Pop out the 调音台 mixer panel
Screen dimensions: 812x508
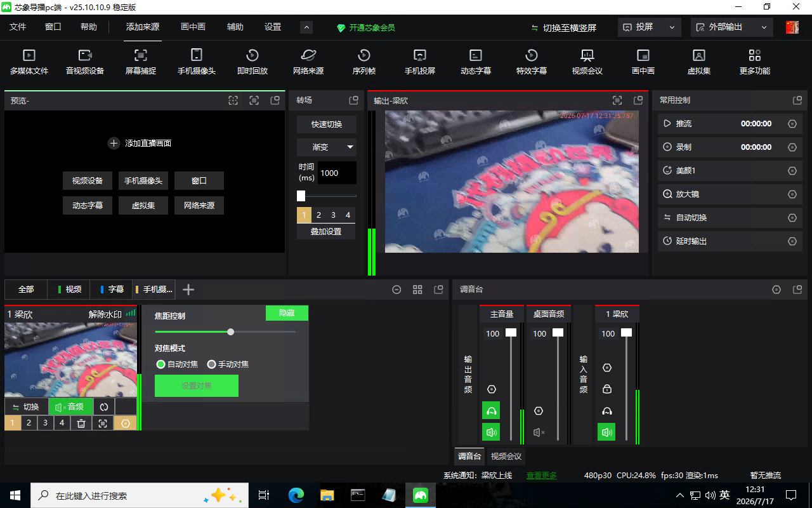pos(797,290)
